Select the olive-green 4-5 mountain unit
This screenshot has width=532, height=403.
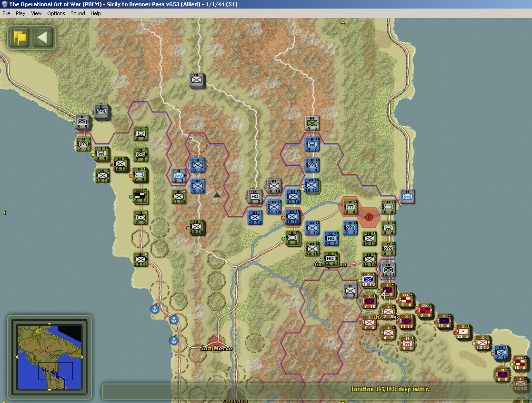click(x=312, y=123)
